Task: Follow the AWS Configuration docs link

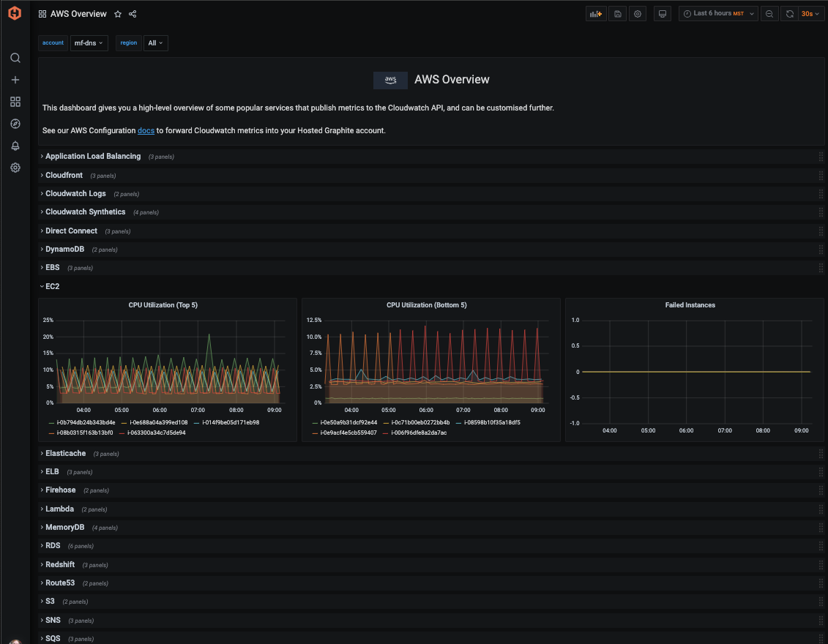Action: click(146, 130)
